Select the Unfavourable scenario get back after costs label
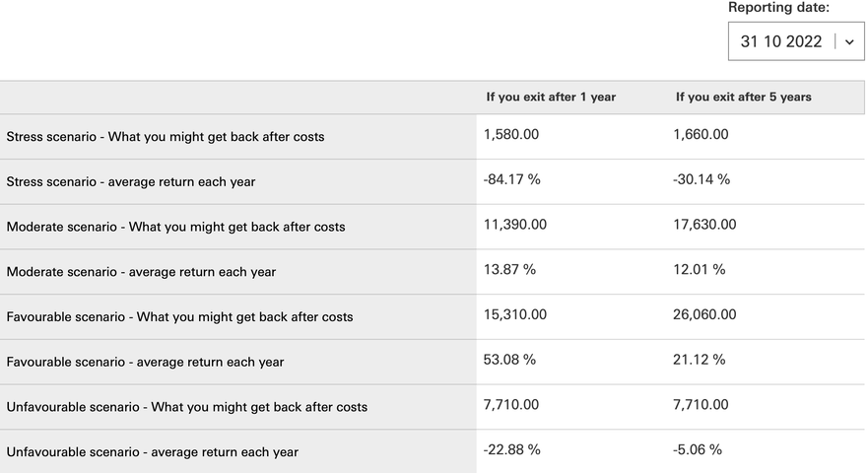 pyautogui.click(x=187, y=407)
